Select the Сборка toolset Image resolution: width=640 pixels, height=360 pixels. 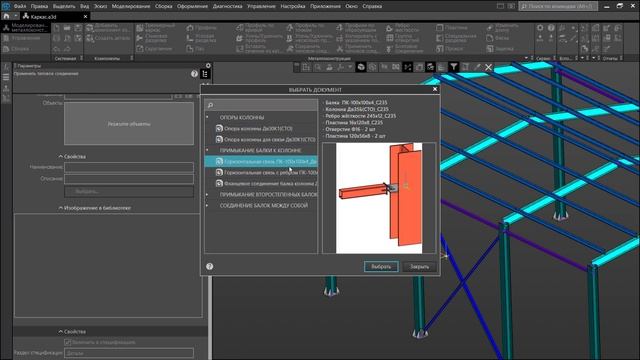[x=25, y=49]
